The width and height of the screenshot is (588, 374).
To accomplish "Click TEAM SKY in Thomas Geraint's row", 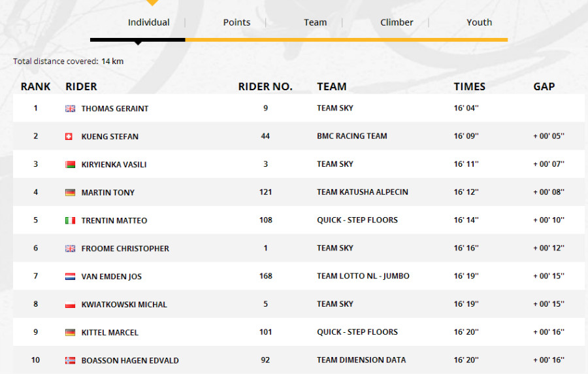I will (x=335, y=108).
